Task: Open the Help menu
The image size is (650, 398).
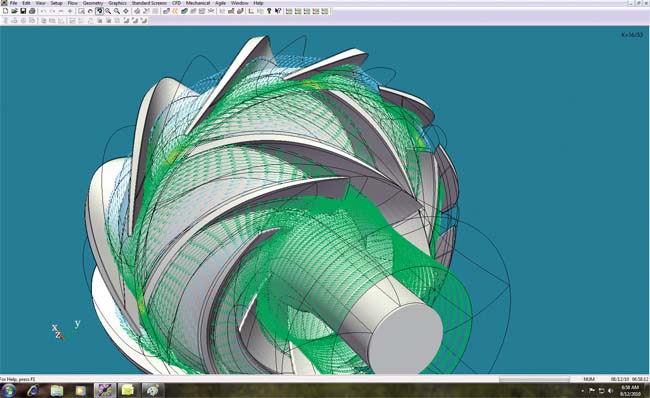Action: click(258, 3)
